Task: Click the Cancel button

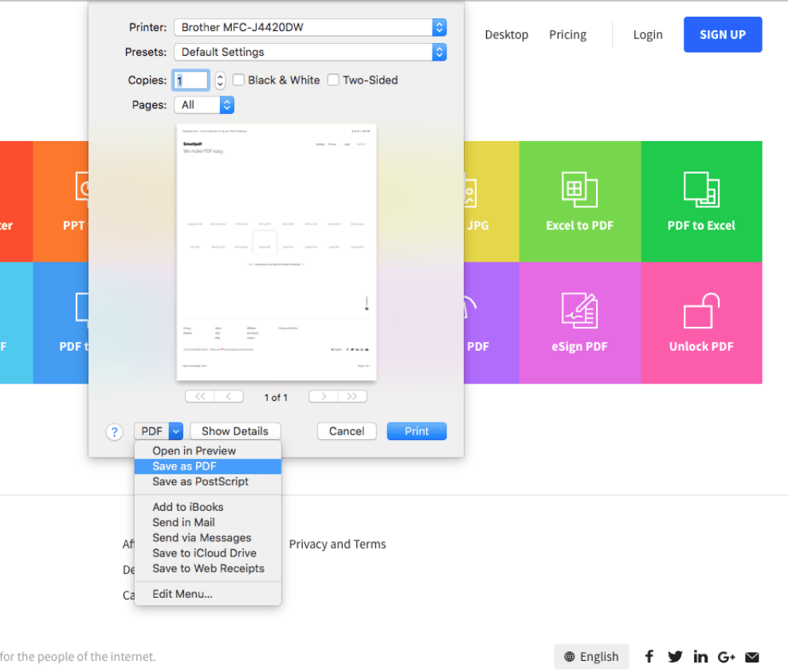Action: [347, 431]
